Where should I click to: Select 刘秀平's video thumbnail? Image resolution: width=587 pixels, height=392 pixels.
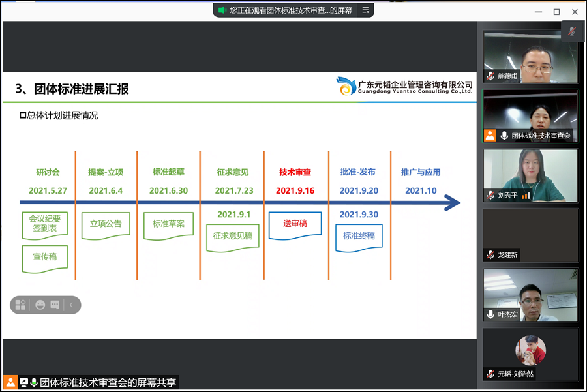pyautogui.click(x=530, y=175)
